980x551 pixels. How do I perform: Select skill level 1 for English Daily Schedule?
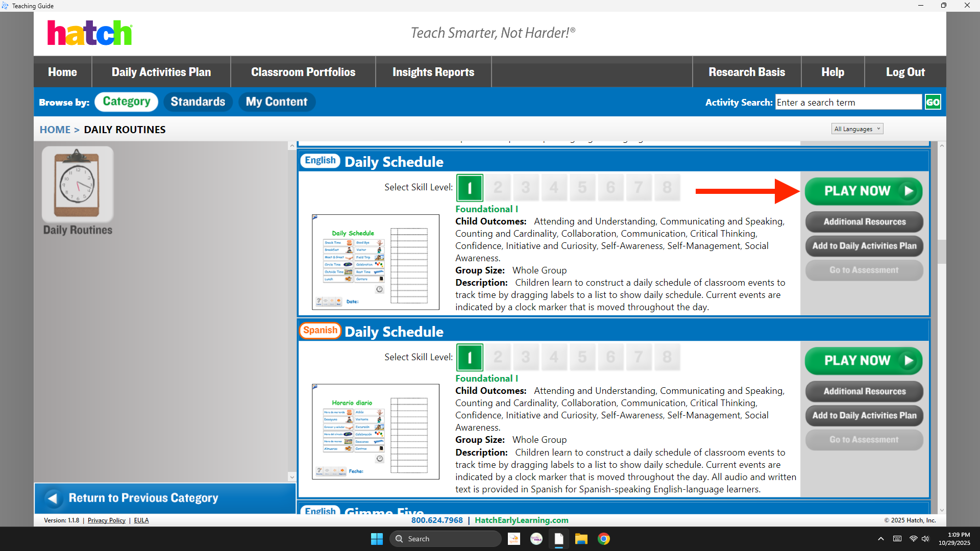tap(470, 188)
